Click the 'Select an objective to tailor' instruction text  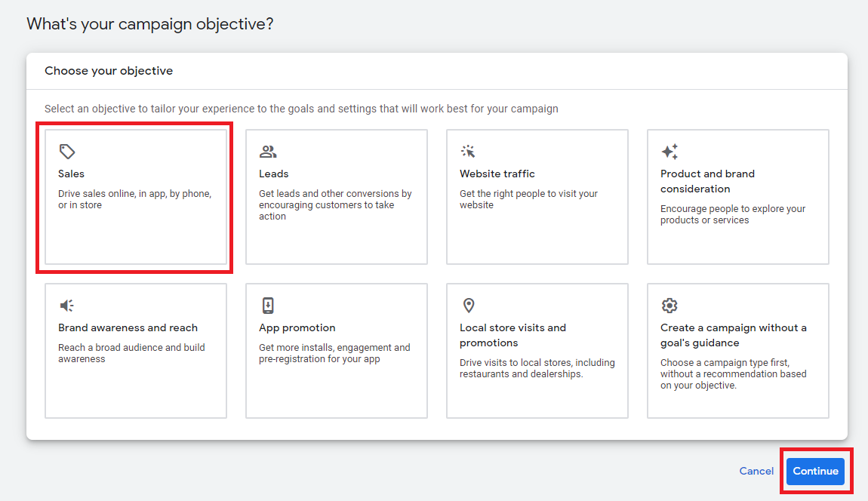tap(301, 109)
